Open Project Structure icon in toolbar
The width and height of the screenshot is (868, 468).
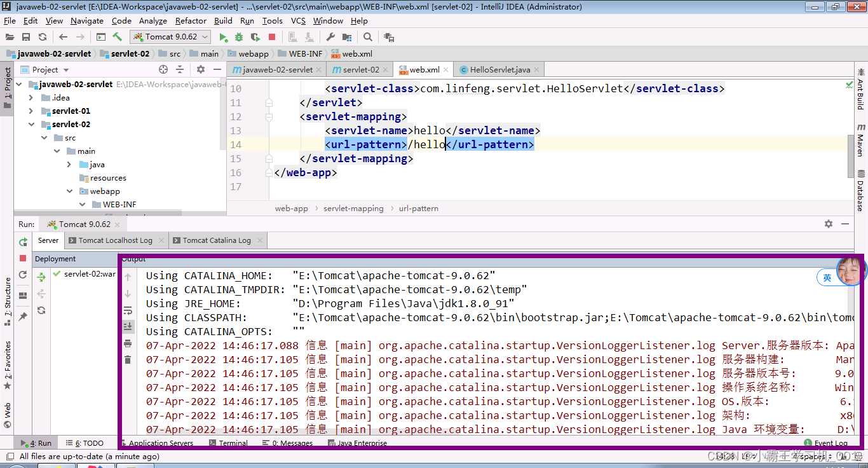tap(347, 37)
